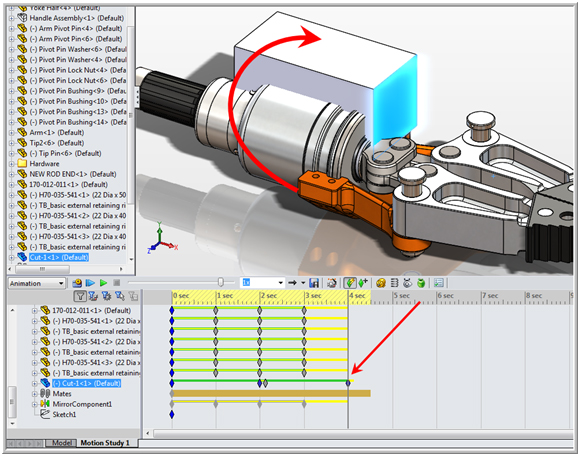Viewport: 580px width, 456px height.
Task: Click feature tree scroll down arrow
Action: click(131, 260)
